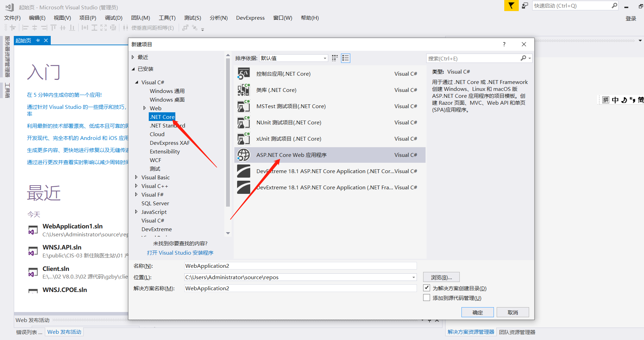
Task: Click the notifications filter flag icon
Action: pyautogui.click(x=511, y=6)
